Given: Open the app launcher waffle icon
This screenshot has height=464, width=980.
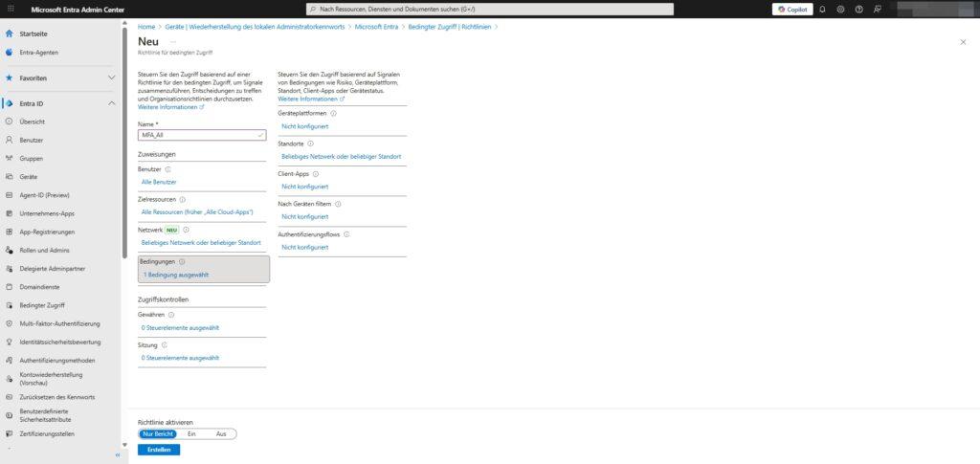Looking at the screenshot, I should tap(11, 10).
